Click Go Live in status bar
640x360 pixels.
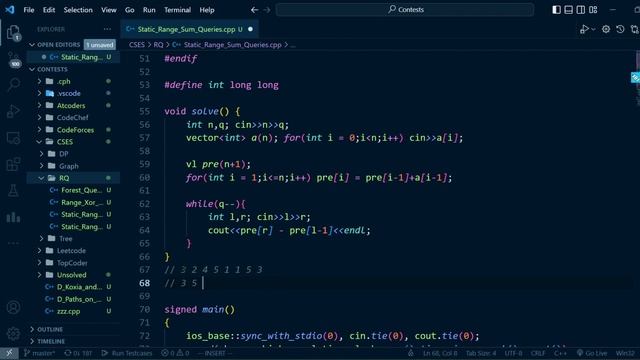[591, 353]
